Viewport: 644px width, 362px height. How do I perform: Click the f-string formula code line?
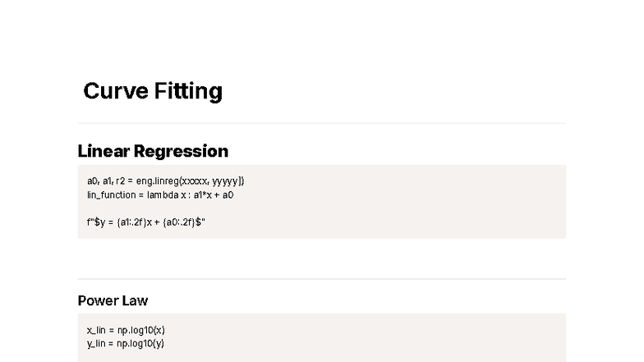[145, 222]
